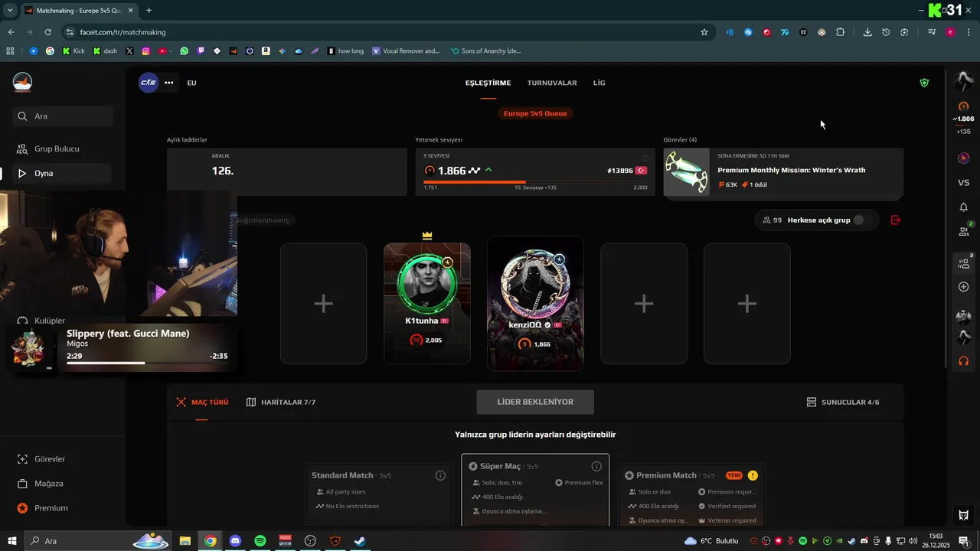Open friends list icon in right sidebar
This screenshot has height=551, width=980.
pos(964,230)
